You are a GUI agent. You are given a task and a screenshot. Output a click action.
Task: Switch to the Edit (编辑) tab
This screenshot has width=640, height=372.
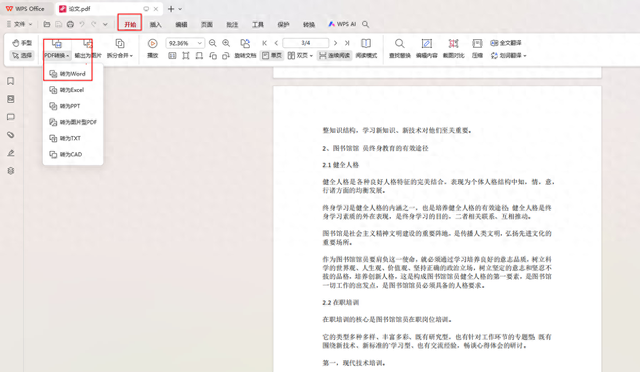(181, 25)
